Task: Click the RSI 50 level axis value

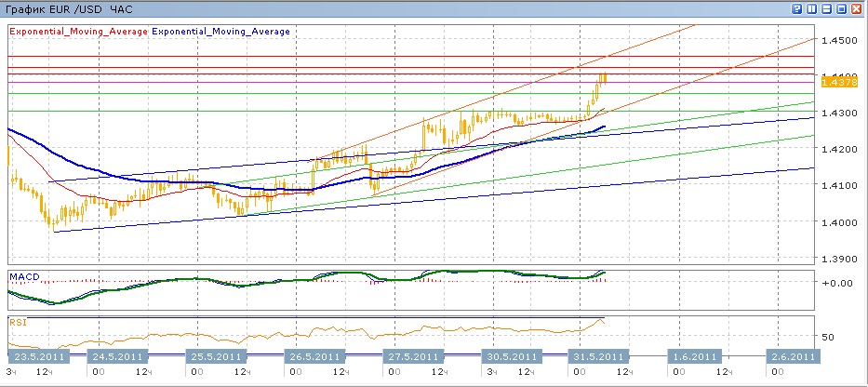Action: [828, 337]
